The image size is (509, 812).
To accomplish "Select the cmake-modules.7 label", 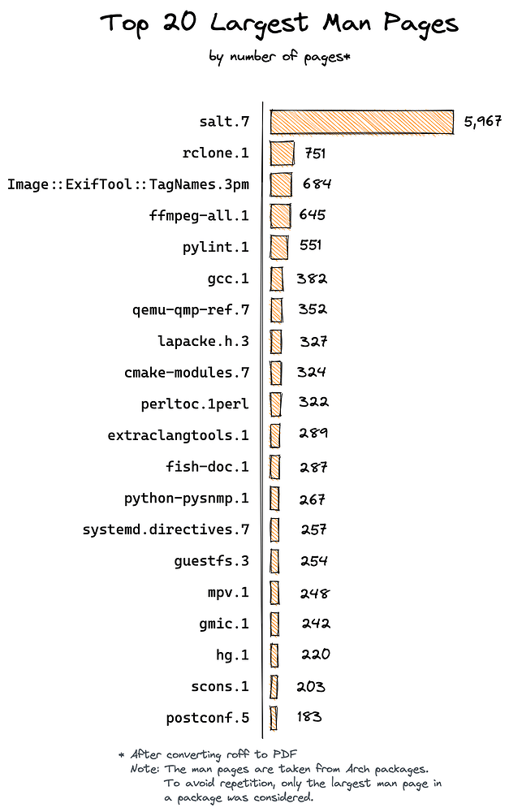I will (187, 373).
